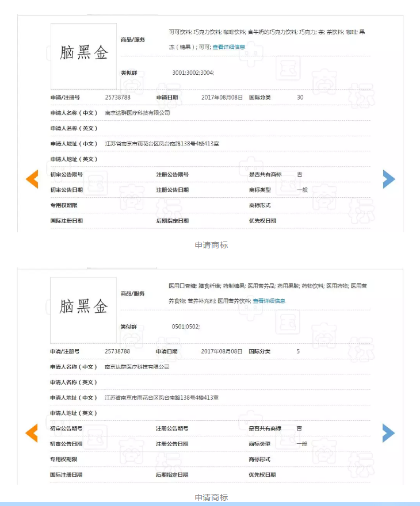Click the 脑黑金 trademark image above group 3001;3002;3004

(x=83, y=56)
